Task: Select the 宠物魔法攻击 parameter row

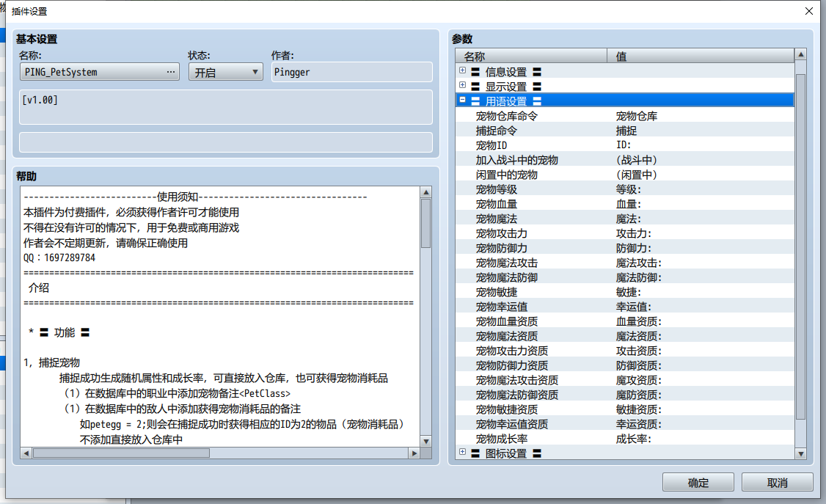Action: pos(625,263)
